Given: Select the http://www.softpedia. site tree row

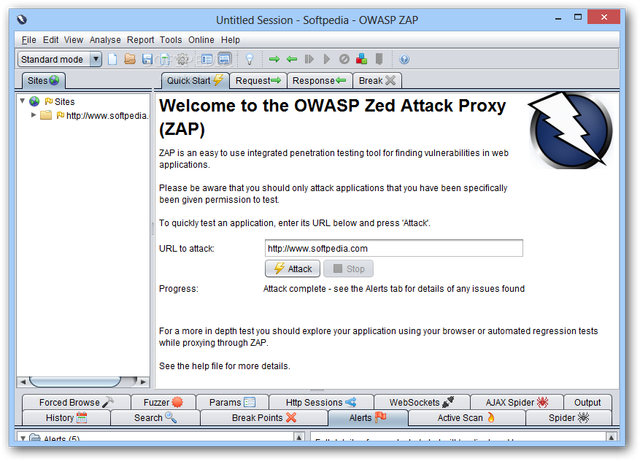Looking at the screenshot, I should [x=93, y=116].
